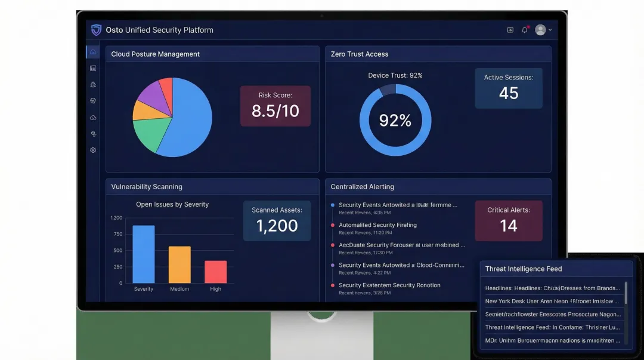This screenshot has height=360, width=644.
Task: Click the Osto shield logo
Action: [96, 30]
